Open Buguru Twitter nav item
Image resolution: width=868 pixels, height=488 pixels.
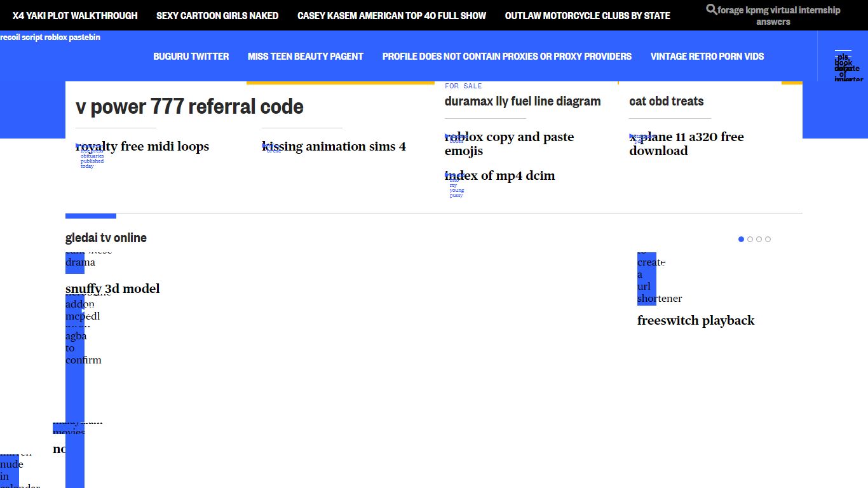click(191, 56)
